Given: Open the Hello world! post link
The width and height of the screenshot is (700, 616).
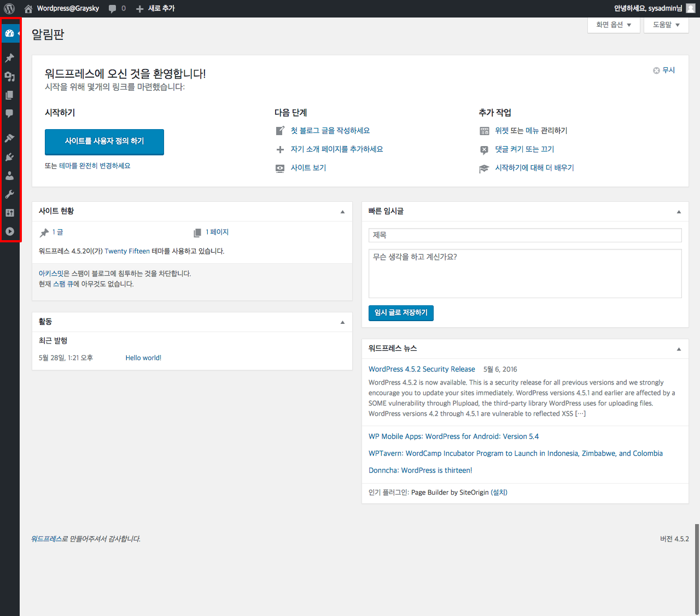Looking at the screenshot, I should [x=143, y=358].
